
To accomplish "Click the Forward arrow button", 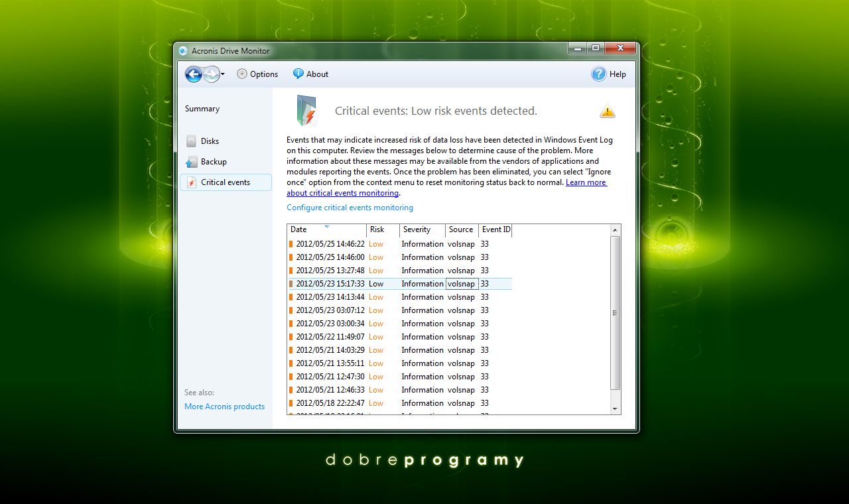I will tap(212, 74).
